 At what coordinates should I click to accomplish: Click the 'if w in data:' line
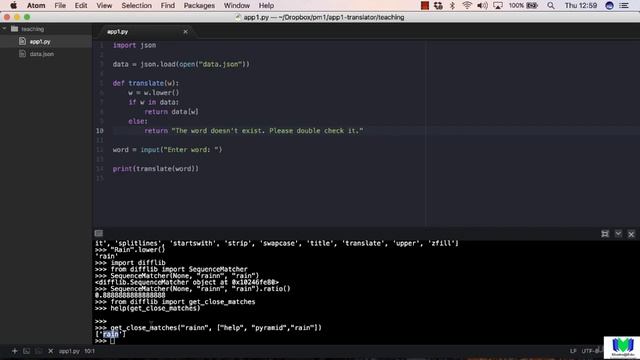click(153, 102)
